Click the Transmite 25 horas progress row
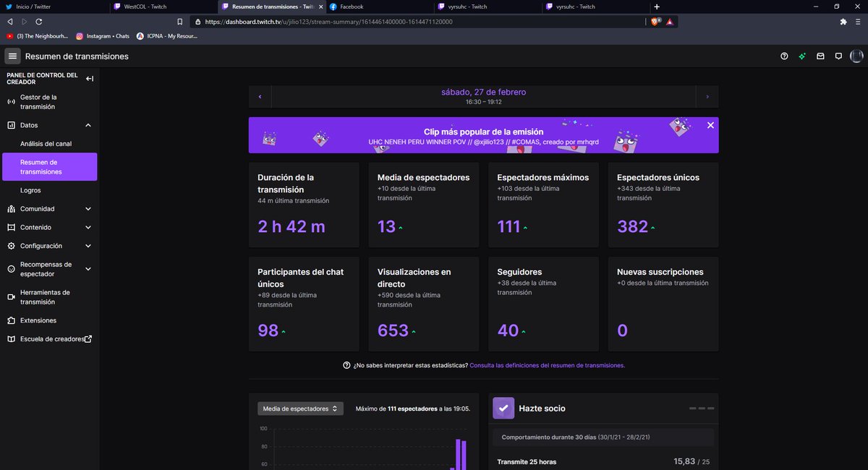 tap(603, 461)
